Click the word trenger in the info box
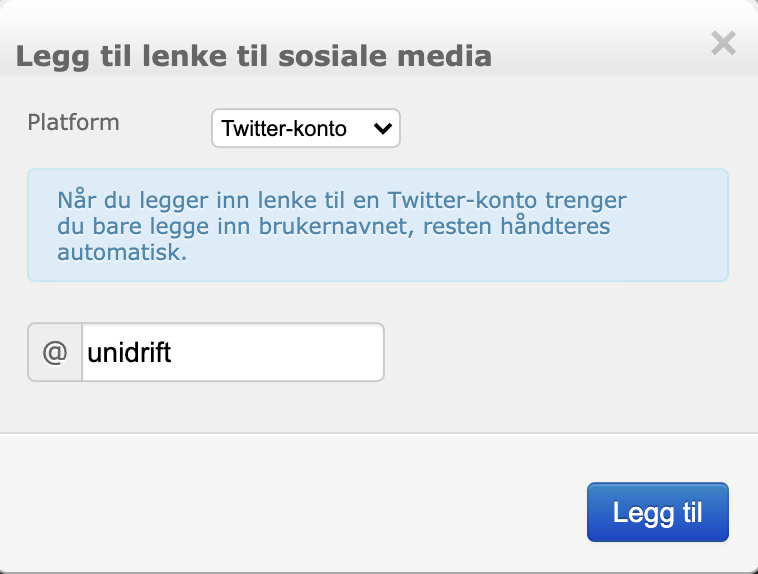 click(586, 201)
